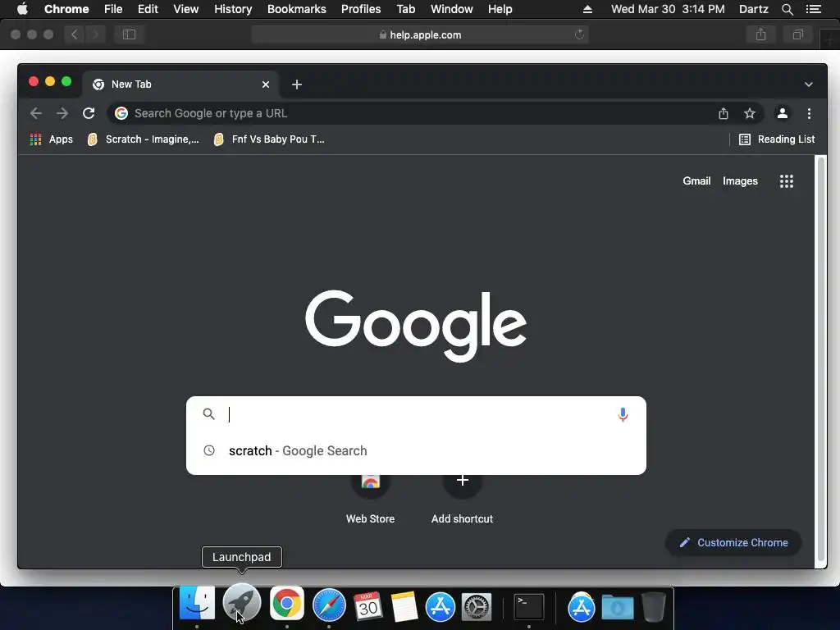Viewport: 840px width, 630px height.
Task: Open the File menu
Action: pos(113,9)
